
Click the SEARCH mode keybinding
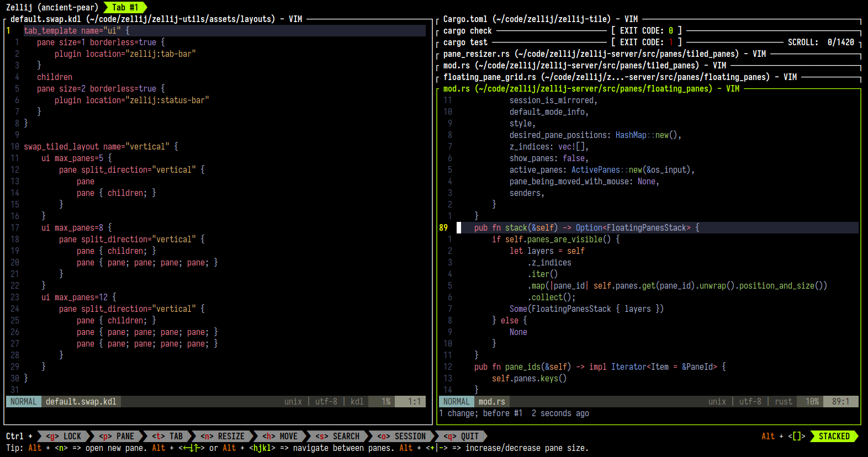click(337, 436)
